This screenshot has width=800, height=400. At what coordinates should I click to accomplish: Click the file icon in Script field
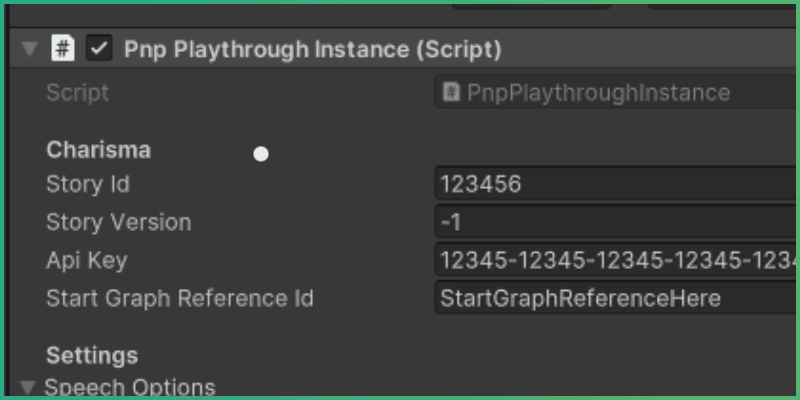click(451, 93)
